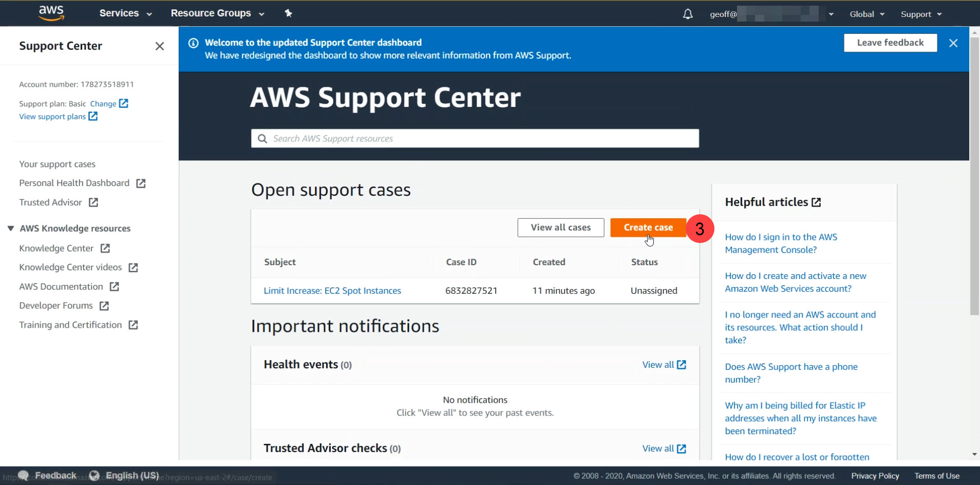Click the Subject column header

(280, 262)
